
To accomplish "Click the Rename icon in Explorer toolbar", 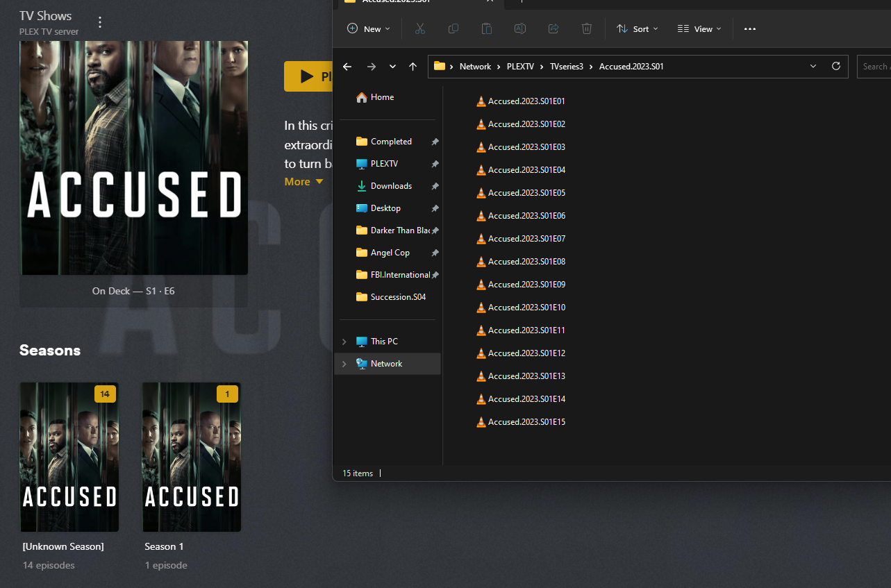I will 520,28.
